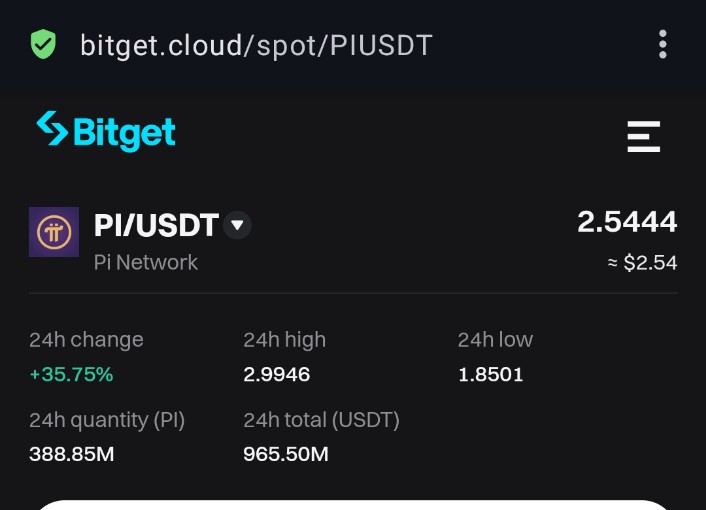This screenshot has width=706, height=510.
Task: Open the browser three-dot menu
Action: click(662, 44)
